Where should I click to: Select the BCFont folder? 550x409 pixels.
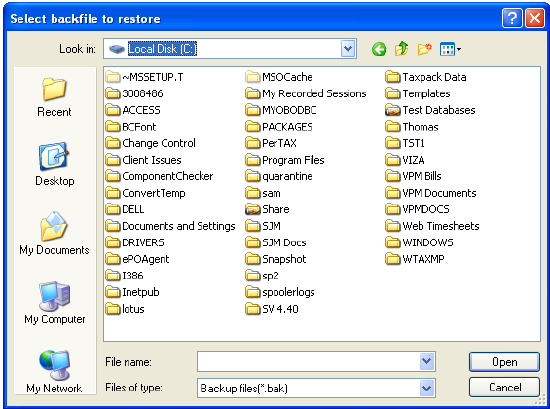[x=131, y=127]
